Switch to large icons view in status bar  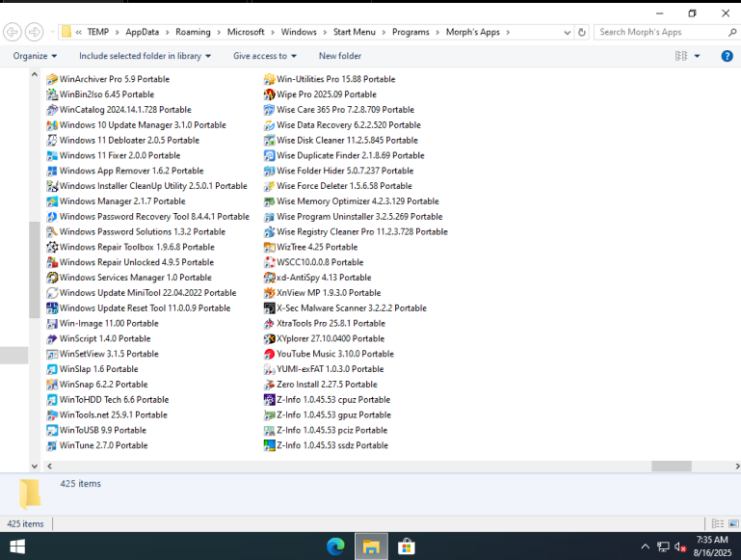733,523
